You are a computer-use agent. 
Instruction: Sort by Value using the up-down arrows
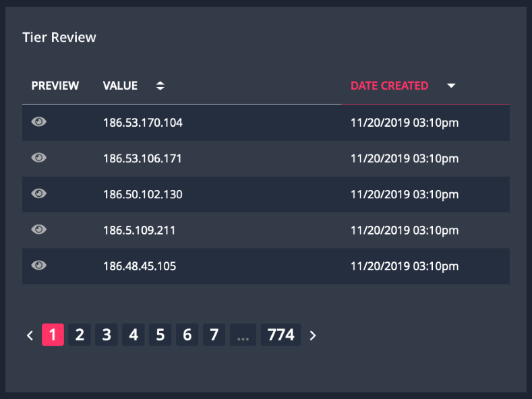[160, 86]
